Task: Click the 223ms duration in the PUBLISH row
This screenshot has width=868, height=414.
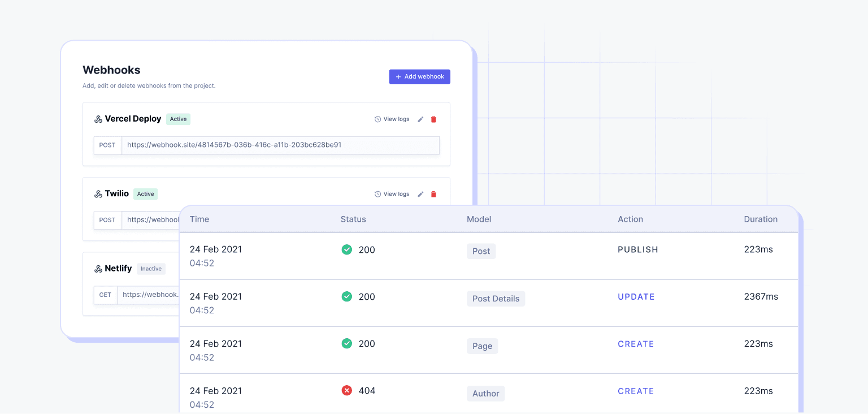Action: point(758,249)
